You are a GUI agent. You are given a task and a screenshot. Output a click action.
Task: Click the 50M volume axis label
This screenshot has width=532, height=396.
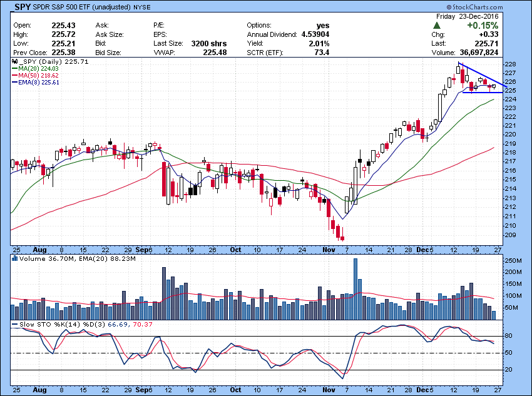[511, 308]
